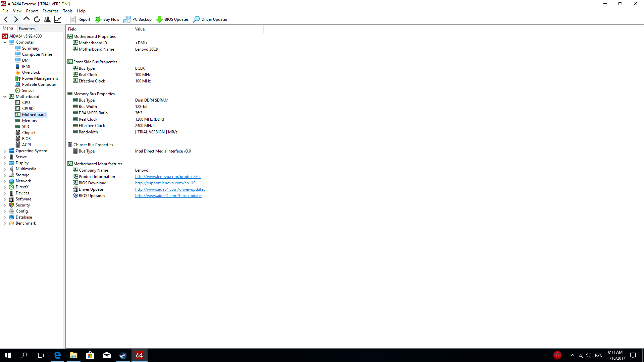Open Driver Updates from toolbar
This screenshot has height=362, width=644.
[x=210, y=19]
